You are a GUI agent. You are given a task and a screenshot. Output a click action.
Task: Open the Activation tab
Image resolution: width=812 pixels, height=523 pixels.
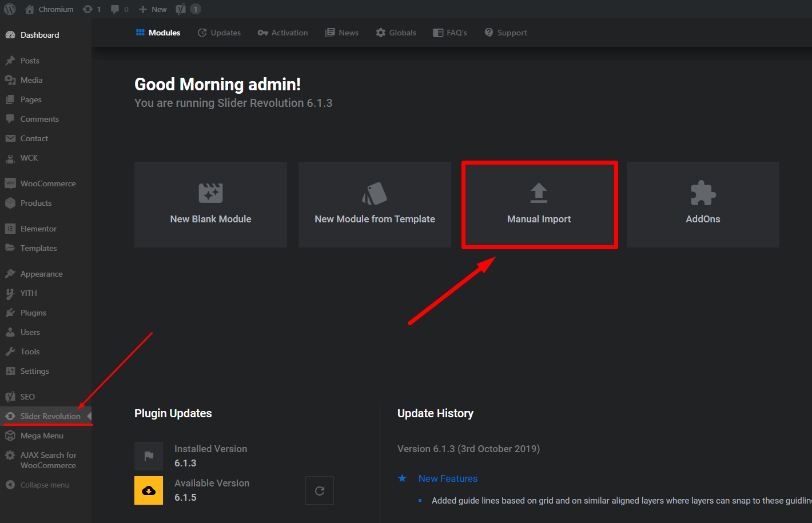[282, 33]
